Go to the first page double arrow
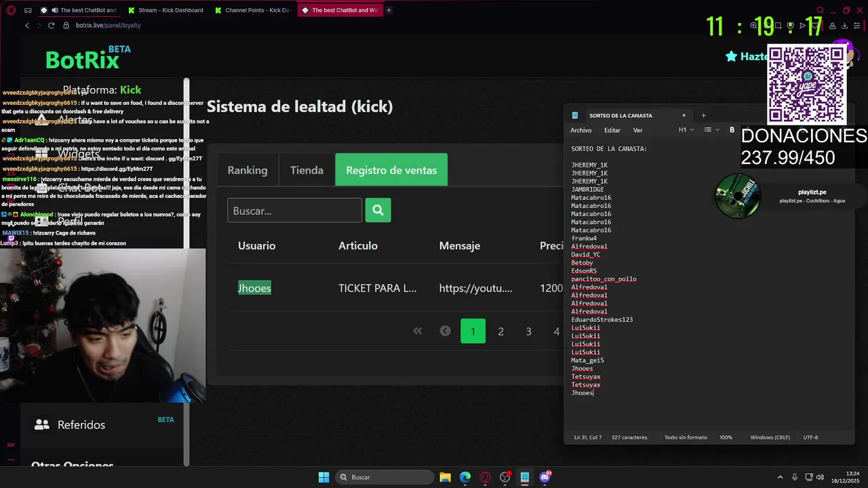This screenshot has height=488, width=868. [418, 331]
